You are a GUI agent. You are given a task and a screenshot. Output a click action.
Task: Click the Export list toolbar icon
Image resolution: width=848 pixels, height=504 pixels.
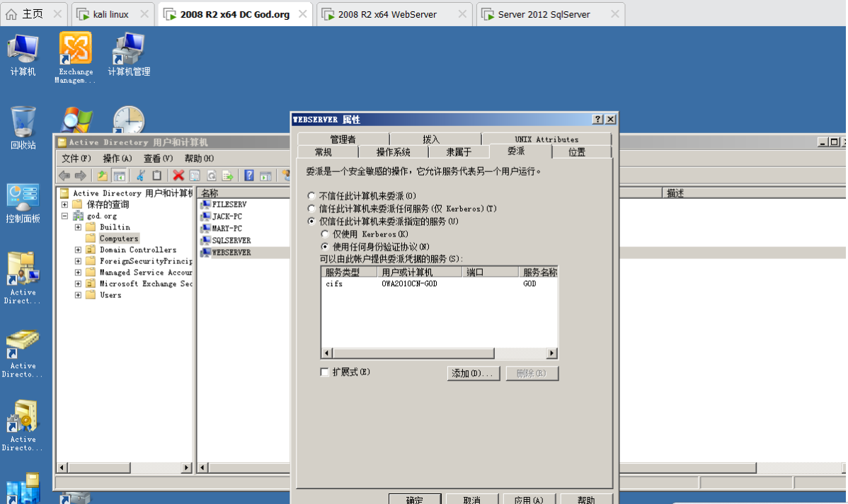228,176
